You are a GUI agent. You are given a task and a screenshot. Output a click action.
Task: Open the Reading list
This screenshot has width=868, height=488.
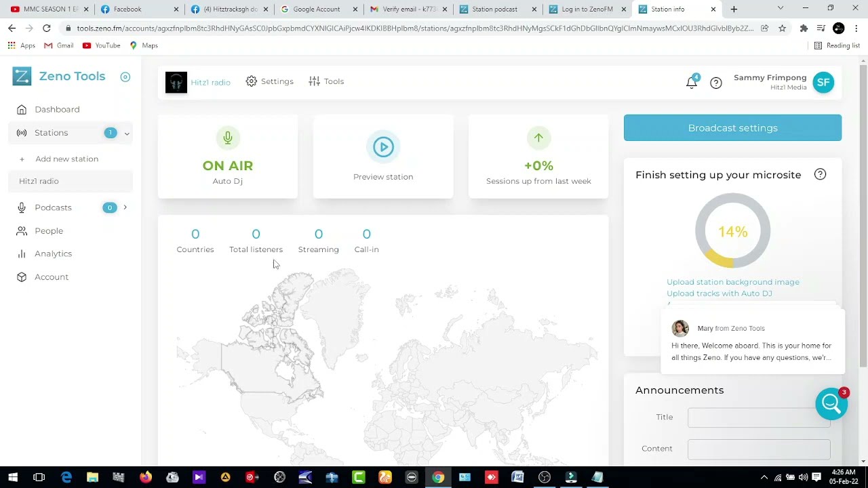point(837,45)
